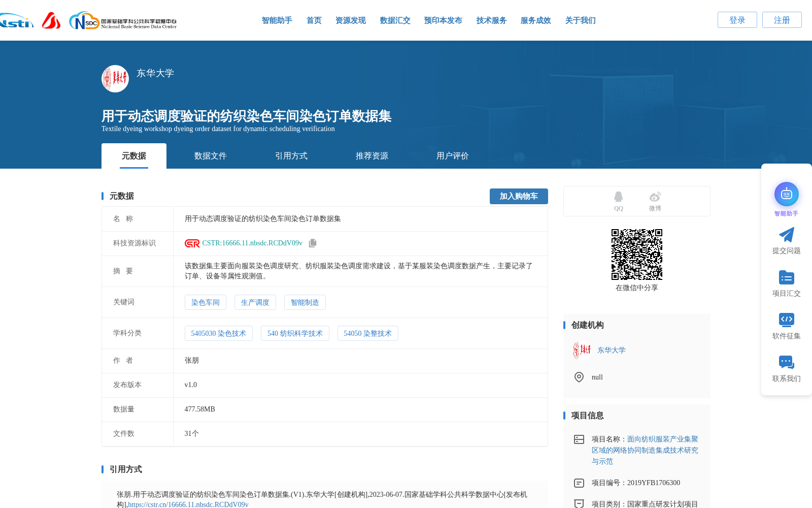This screenshot has height=508, width=812.
Task: Open the CSTR:16666.11.nbsdc.RCDdV09v link
Action: click(252, 243)
